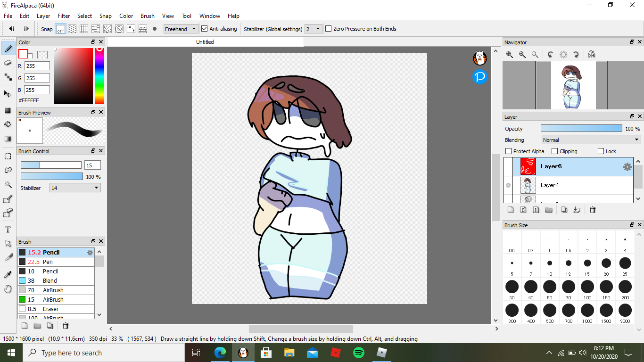Select the Lasso tool
Image resolution: width=644 pixels, height=362 pixels.
(x=8, y=170)
